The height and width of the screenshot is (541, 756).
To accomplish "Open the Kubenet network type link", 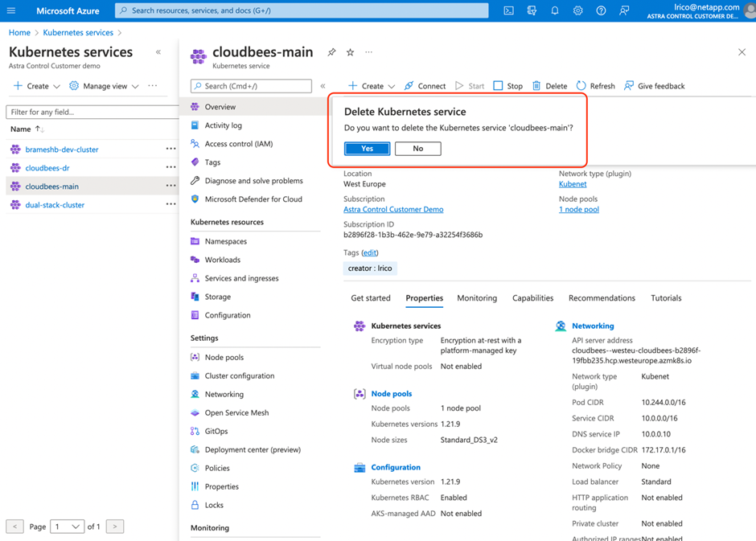I will [x=573, y=184].
